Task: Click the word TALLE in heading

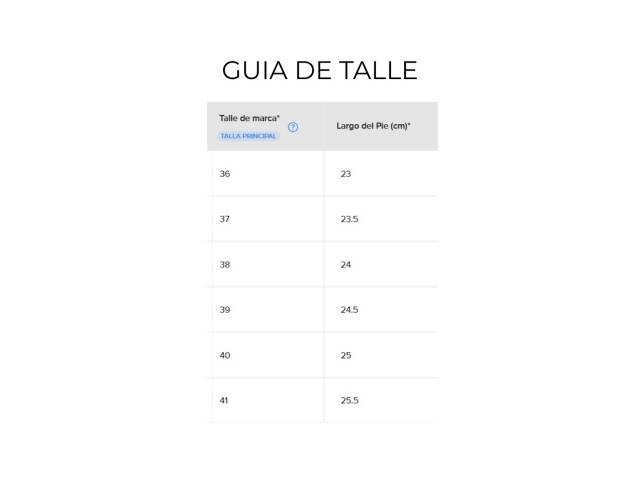Action: pos(378,70)
